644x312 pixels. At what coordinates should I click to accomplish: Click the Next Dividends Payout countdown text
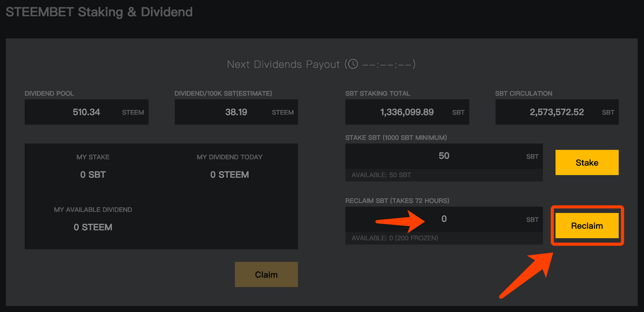[321, 64]
